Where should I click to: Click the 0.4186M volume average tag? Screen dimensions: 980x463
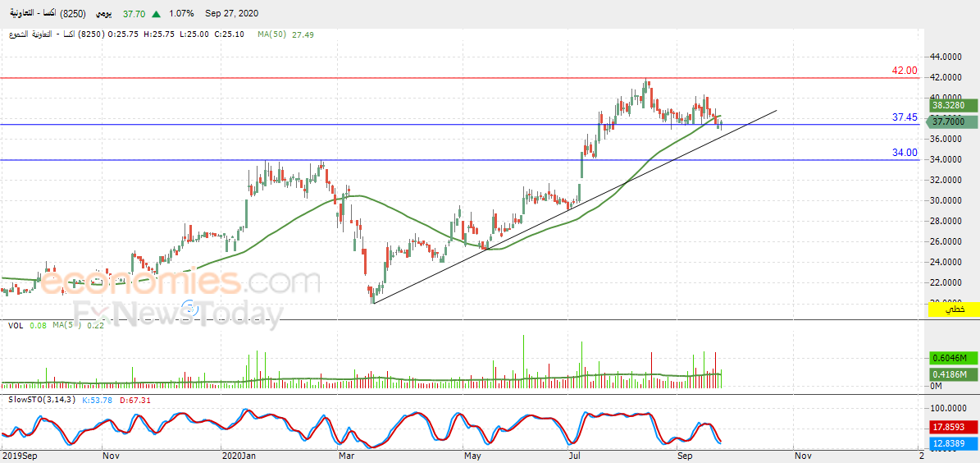click(x=953, y=374)
